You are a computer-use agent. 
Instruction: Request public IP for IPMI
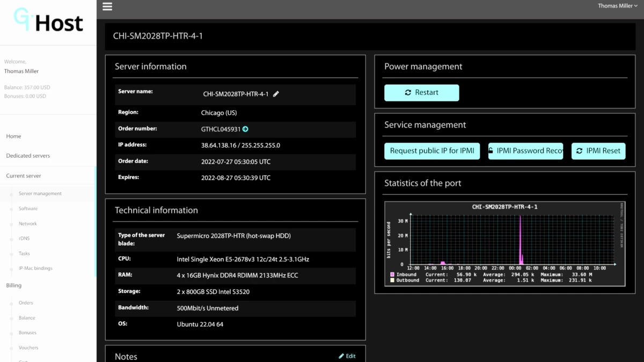[x=432, y=151]
